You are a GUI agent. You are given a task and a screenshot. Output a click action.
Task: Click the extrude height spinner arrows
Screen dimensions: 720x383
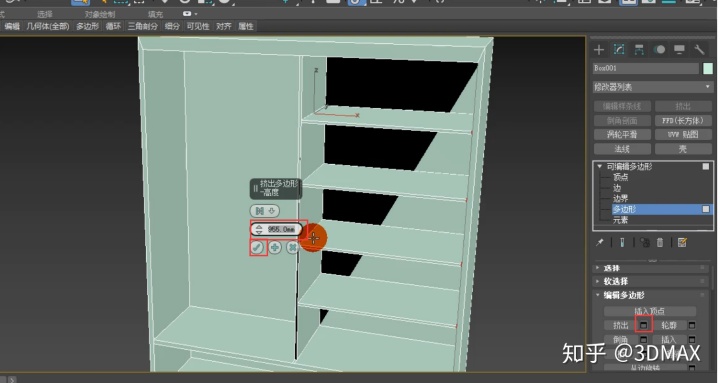pyautogui.click(x=259, y=229)
